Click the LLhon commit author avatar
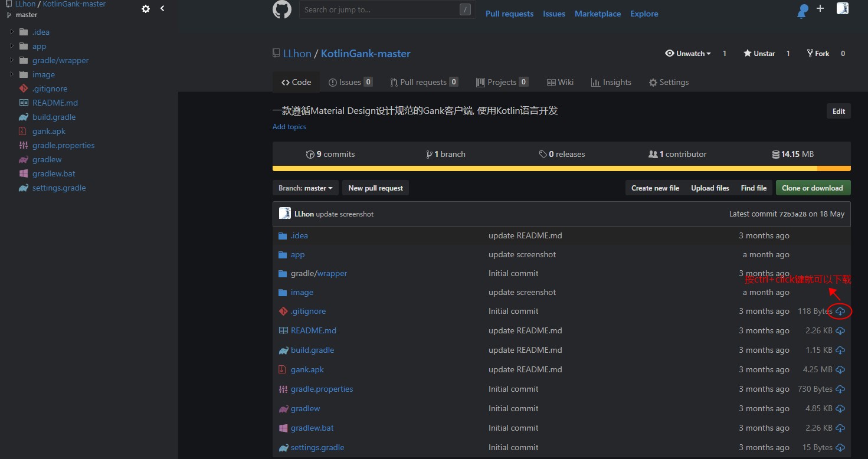This screenshot has width=868, height=459. click(x=285, y=214)
